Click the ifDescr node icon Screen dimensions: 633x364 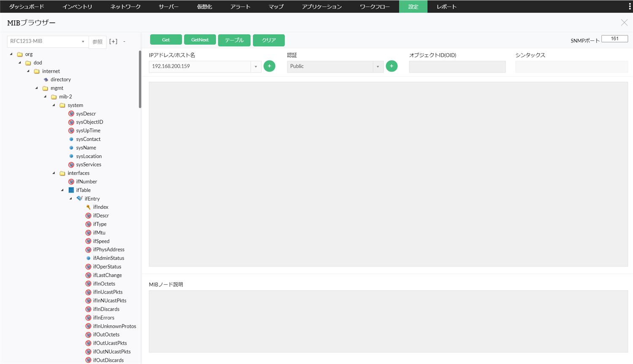coord(88,216)
